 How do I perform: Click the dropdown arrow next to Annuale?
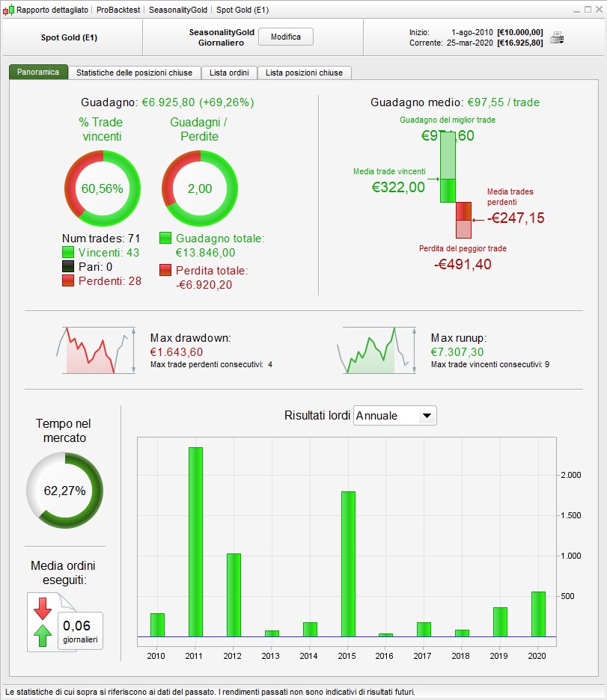point(427,416)
